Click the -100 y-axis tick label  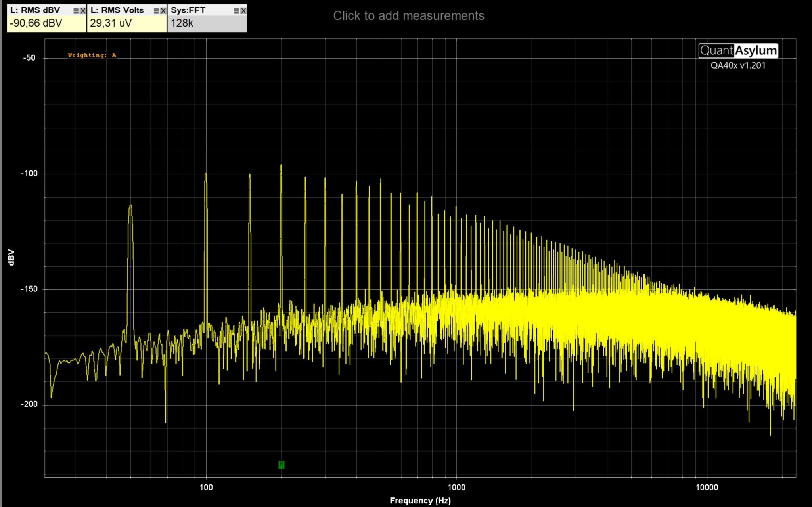(x=29, y=173)
